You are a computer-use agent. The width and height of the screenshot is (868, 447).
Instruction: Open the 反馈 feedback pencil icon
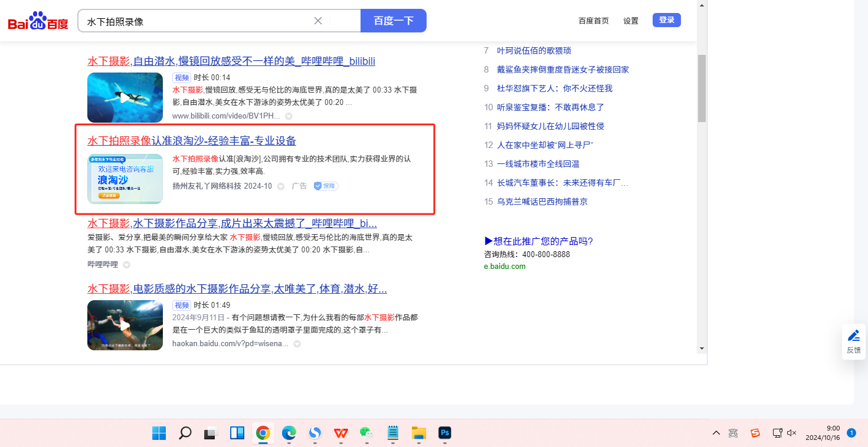[853, 336]
